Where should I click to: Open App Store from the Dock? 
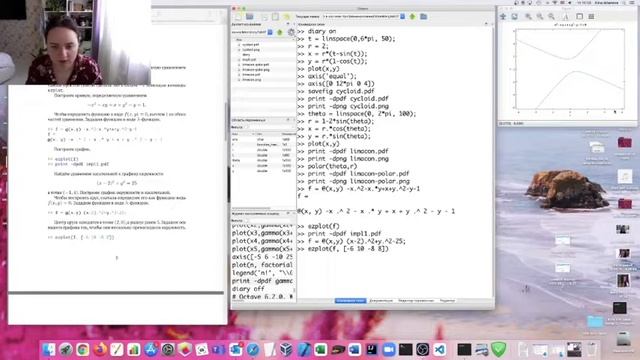[x=151, y=349]
